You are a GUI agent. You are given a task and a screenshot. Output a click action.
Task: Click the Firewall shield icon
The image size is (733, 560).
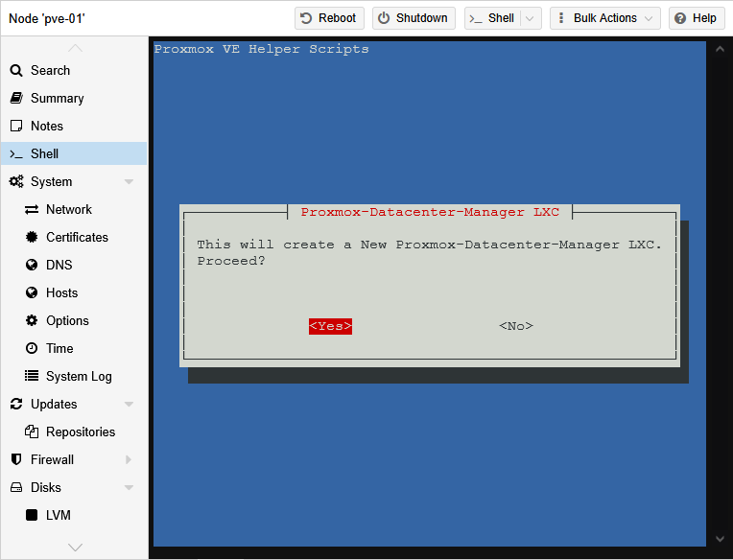click(x=16, y=459)
